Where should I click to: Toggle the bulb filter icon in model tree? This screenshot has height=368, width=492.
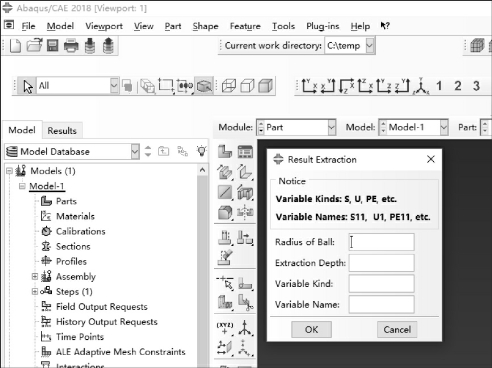tap(202, 151)
